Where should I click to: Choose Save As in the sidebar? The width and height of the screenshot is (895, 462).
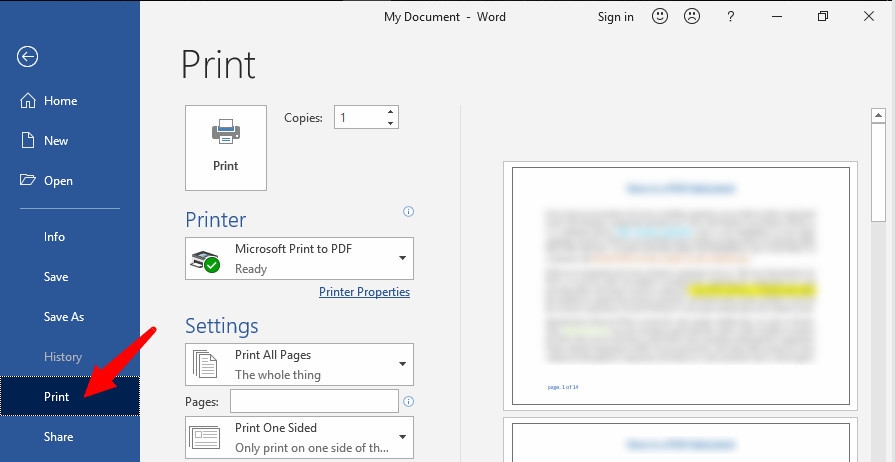point(70,316)
